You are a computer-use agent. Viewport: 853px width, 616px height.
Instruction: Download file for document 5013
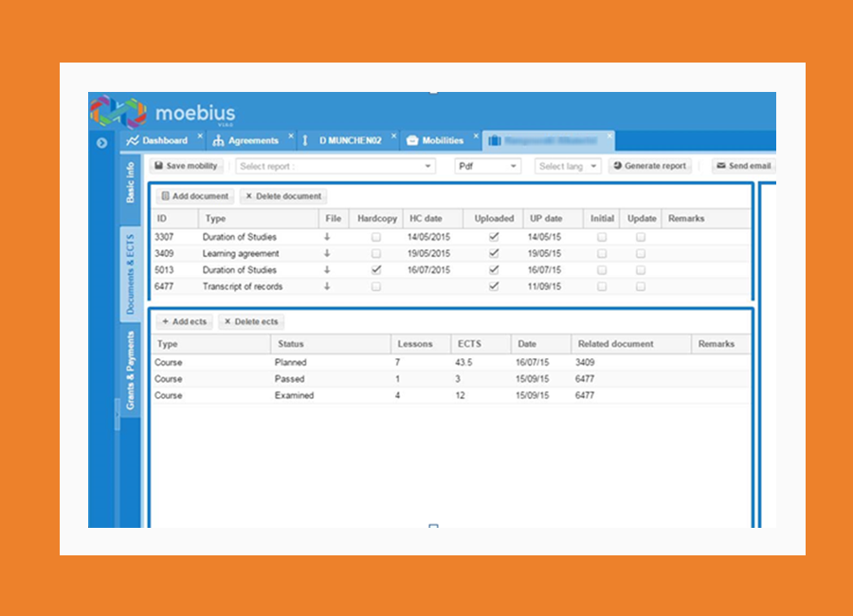327,269
